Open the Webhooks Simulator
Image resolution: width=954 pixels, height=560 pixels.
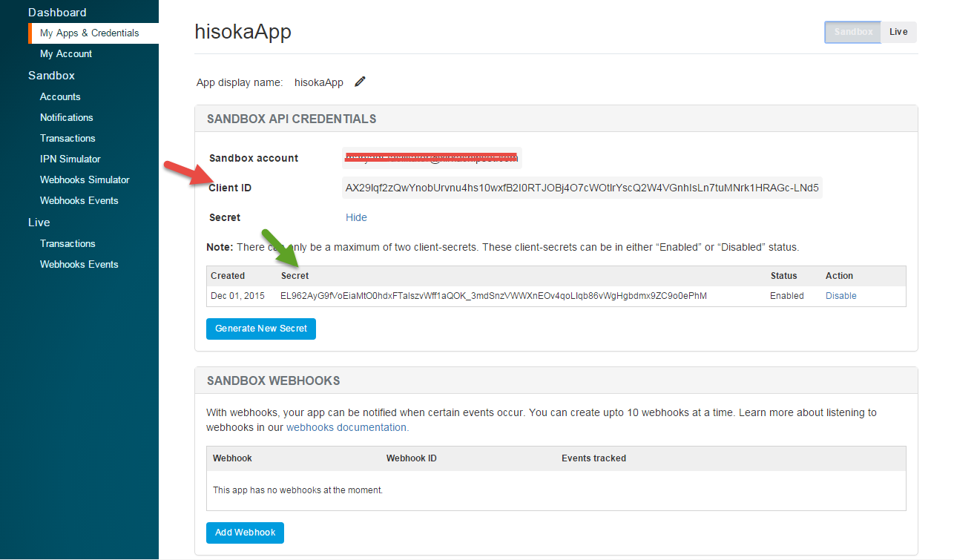tap(85, 180)
